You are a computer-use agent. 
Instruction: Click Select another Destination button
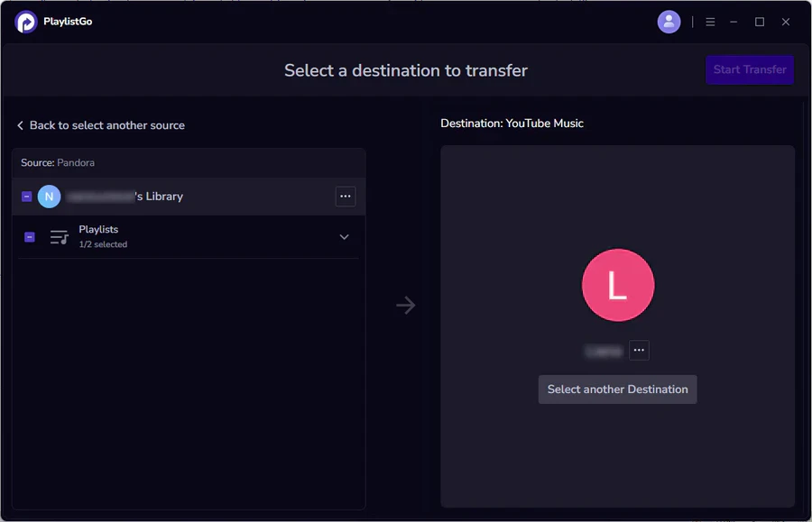tap(617, 389)
